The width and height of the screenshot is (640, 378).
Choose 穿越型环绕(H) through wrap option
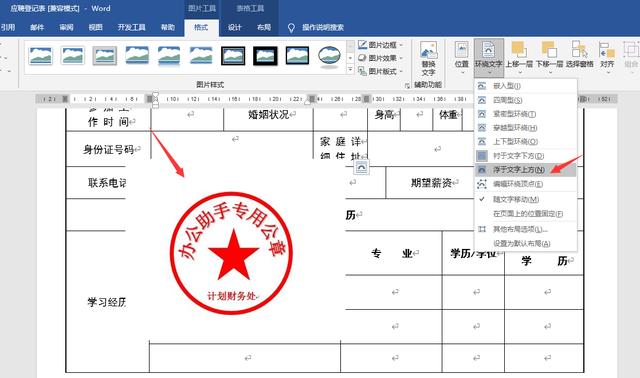[x=526, y=128]
